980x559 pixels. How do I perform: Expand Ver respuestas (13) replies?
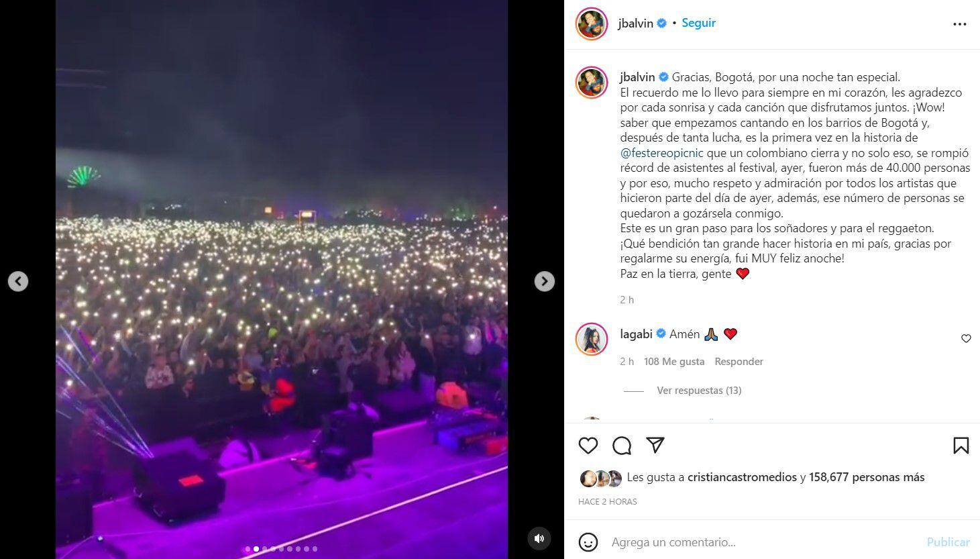coord(699,391)
